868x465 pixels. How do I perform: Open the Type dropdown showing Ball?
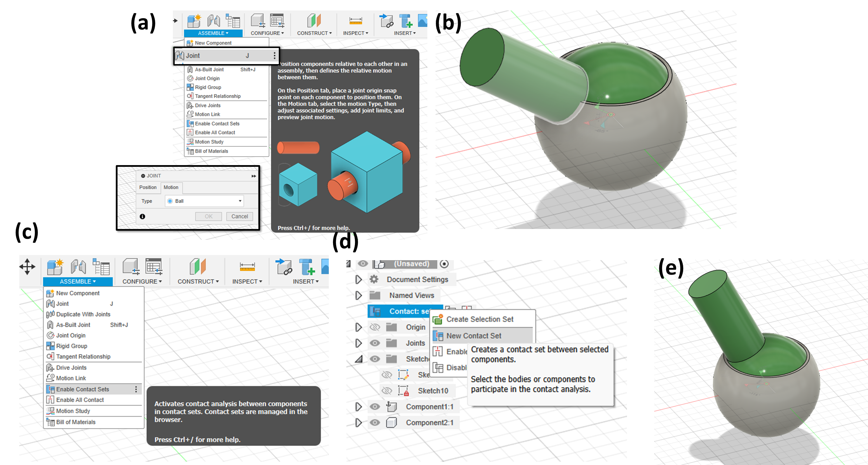coord(204,201)
